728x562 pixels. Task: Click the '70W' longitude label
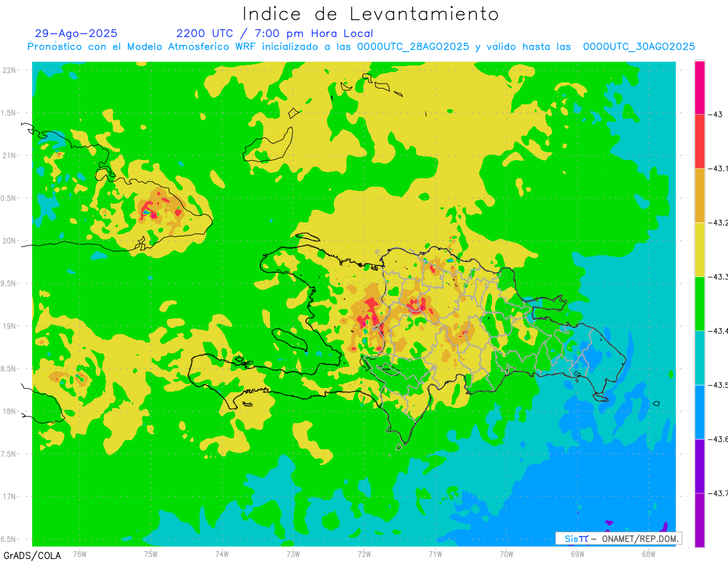point(507,554)
